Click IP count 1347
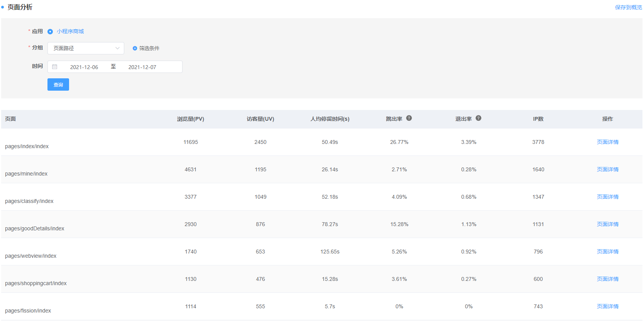Viewport: 644px width, 321px height. point(538,197)
